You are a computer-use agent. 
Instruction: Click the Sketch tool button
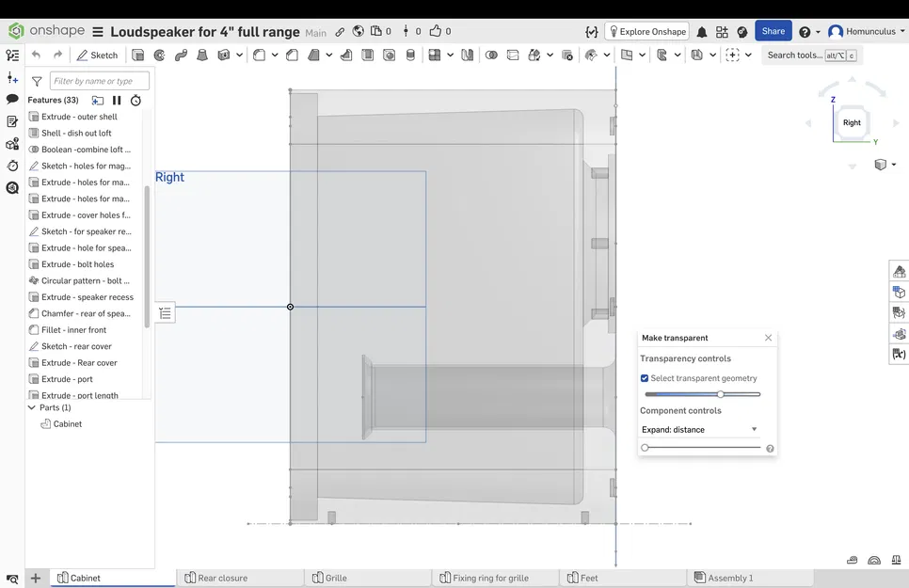coord(98,56)
